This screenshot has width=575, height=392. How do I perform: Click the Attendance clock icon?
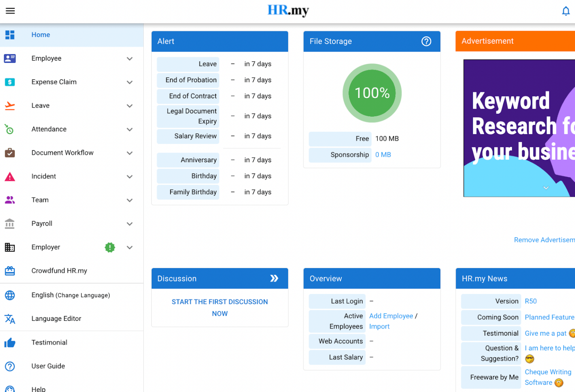pos(10,129)
